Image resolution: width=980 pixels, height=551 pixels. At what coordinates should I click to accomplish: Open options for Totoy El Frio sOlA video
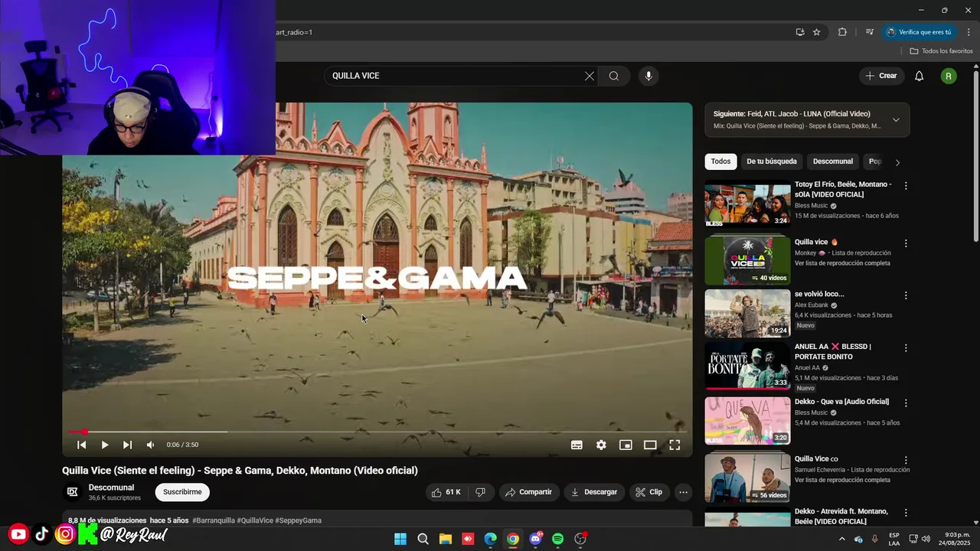(906, 185)
